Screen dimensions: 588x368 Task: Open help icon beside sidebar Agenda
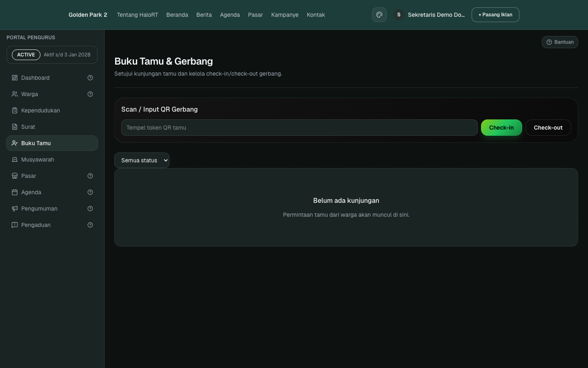pyautogui.click(x=90, y=192)
